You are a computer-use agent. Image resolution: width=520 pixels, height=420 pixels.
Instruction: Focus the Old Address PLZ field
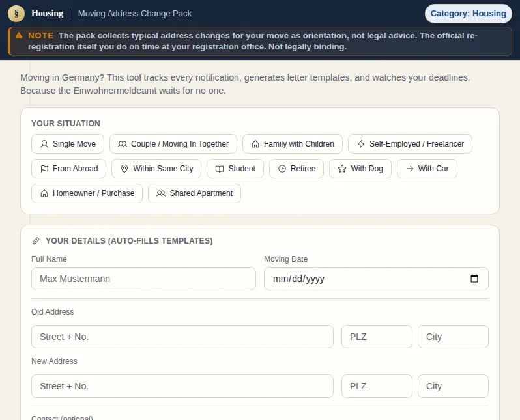[x=377, y=337]
